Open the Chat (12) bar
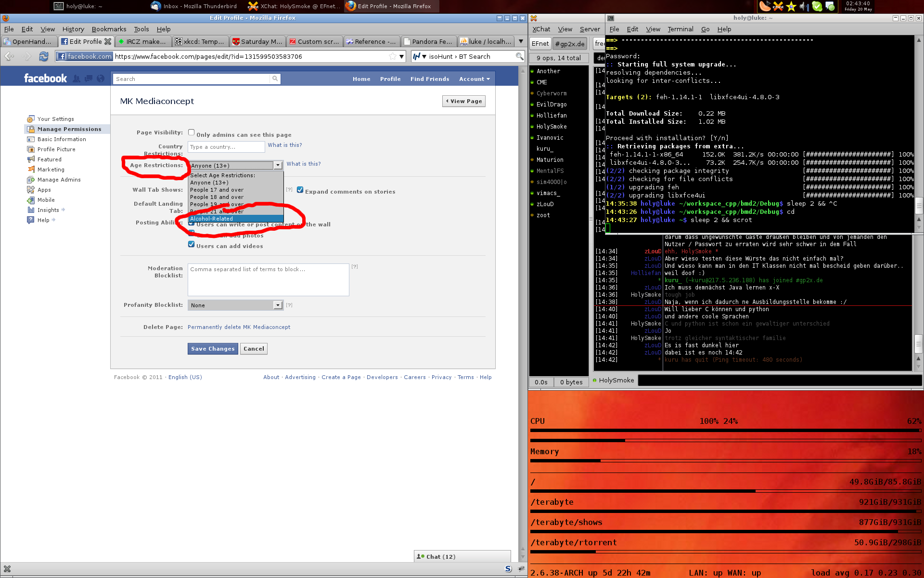 click(x=462, y=556)
